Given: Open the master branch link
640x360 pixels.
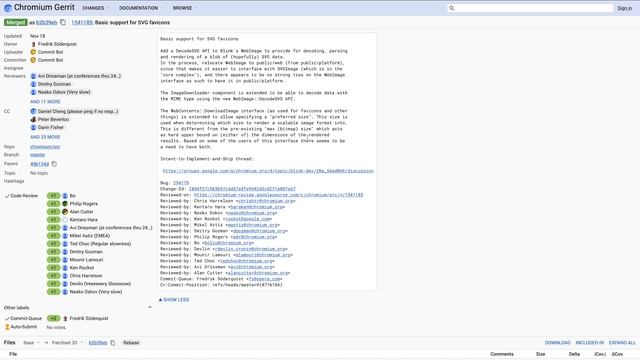Looking at the screenshot, I should 38,155.
